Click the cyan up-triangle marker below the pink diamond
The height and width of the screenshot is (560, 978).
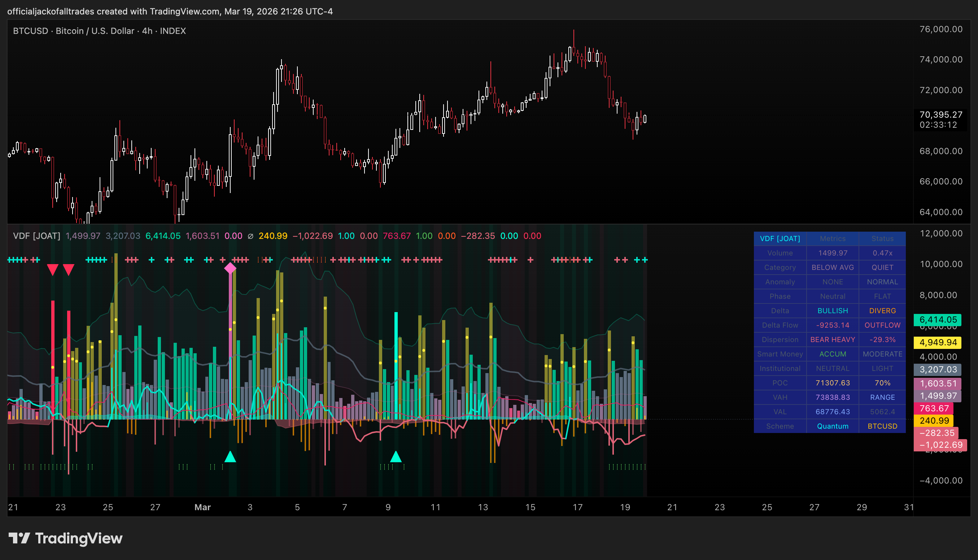230,456
